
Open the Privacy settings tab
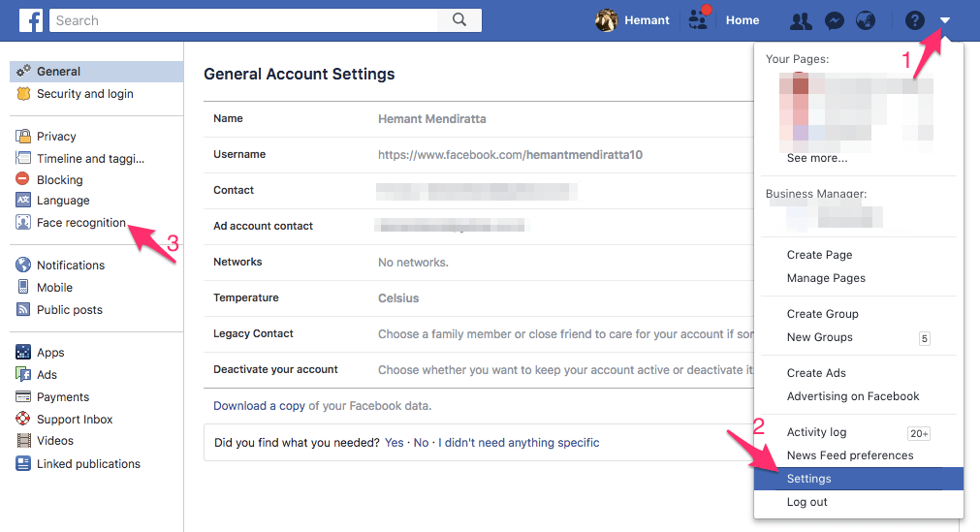[x=56, y=137]
